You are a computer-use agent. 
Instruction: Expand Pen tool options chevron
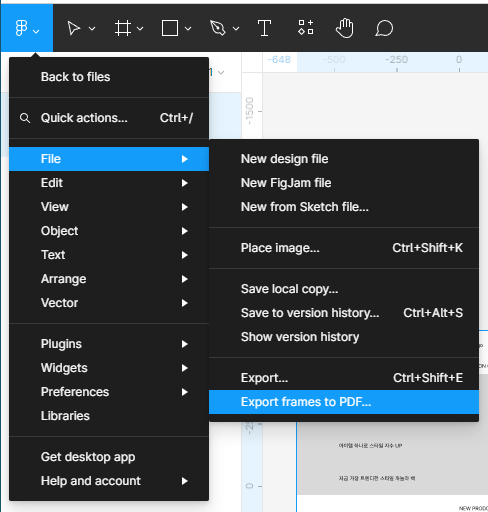[x=236, y=29]
